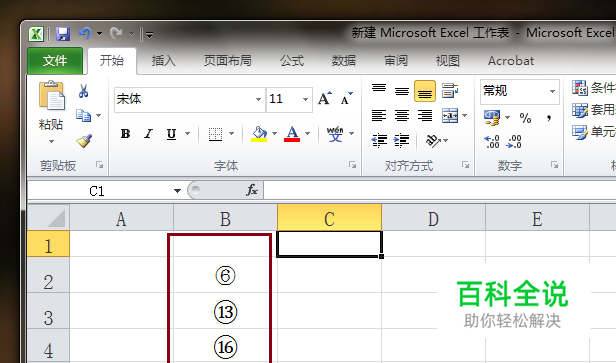
Task: Click the Cut scissors icon
Action: click(x=83, y=91)
